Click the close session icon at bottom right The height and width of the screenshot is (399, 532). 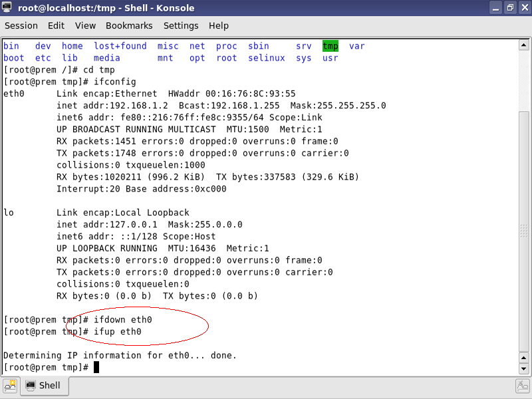click(x=522, y=386)
